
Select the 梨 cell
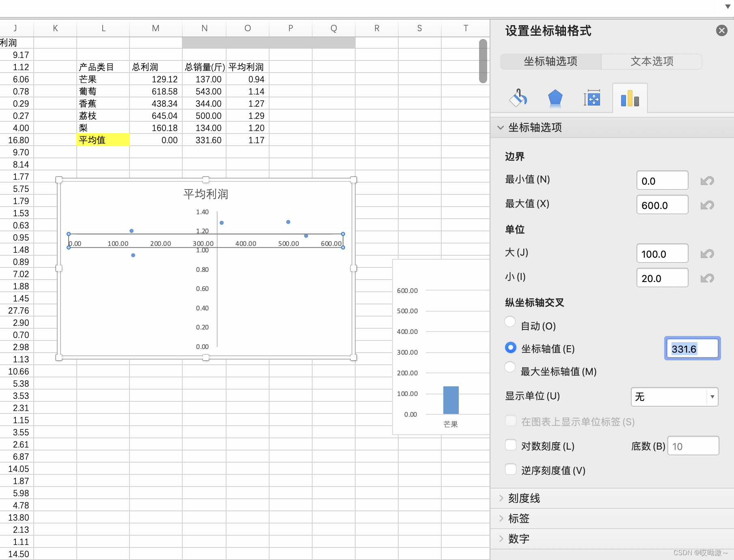(103, 128)
